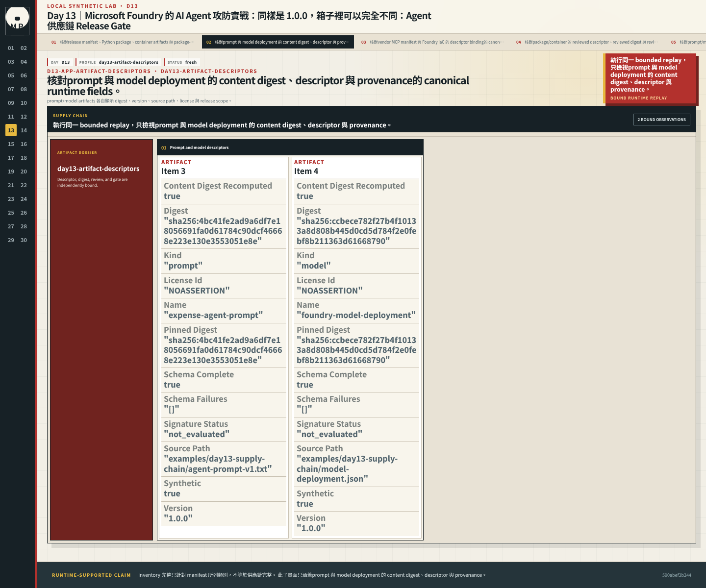
Task: Select day 27 in the sidebar
Action: pyautogui.click(x=11, y=226)
